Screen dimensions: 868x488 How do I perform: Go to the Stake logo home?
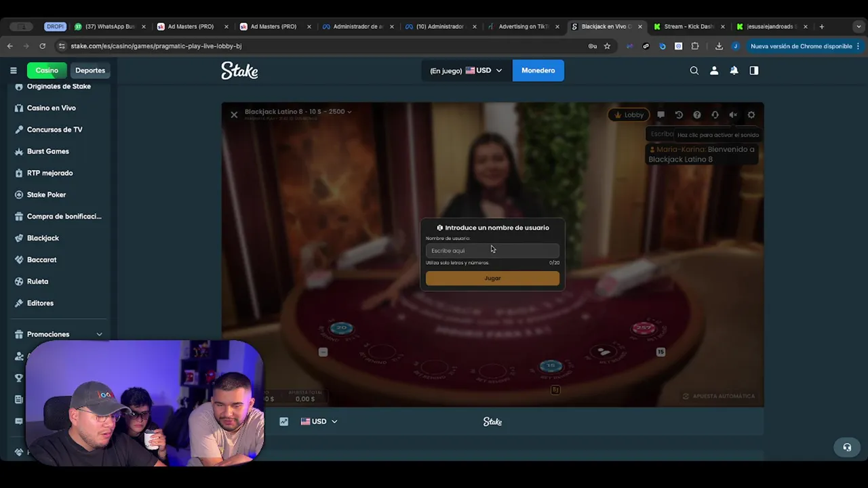pos(239,70)
